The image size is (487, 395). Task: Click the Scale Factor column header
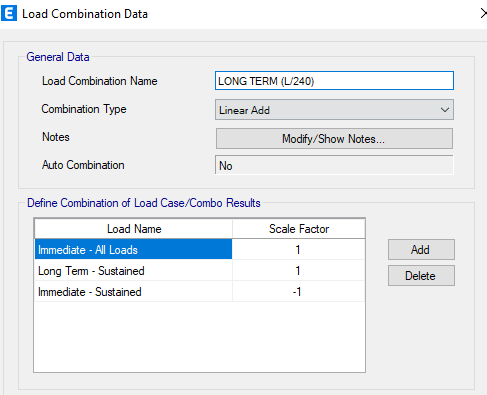pyautogui.click(x=299, y=229)
